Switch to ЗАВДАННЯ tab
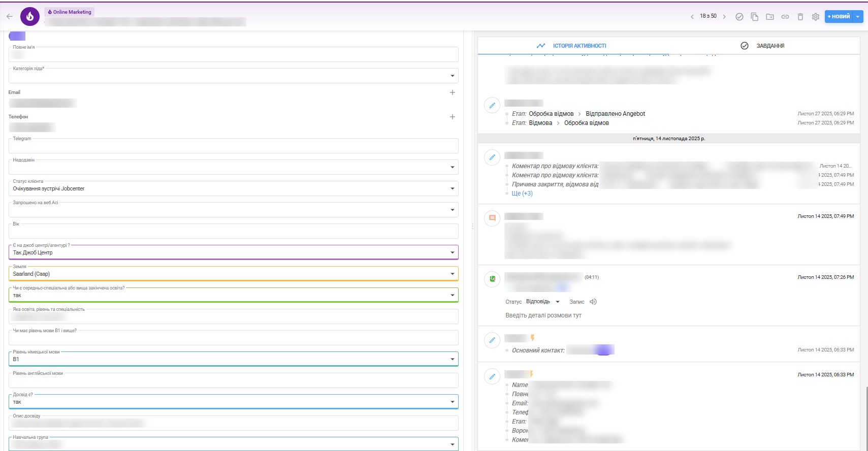 764,46
